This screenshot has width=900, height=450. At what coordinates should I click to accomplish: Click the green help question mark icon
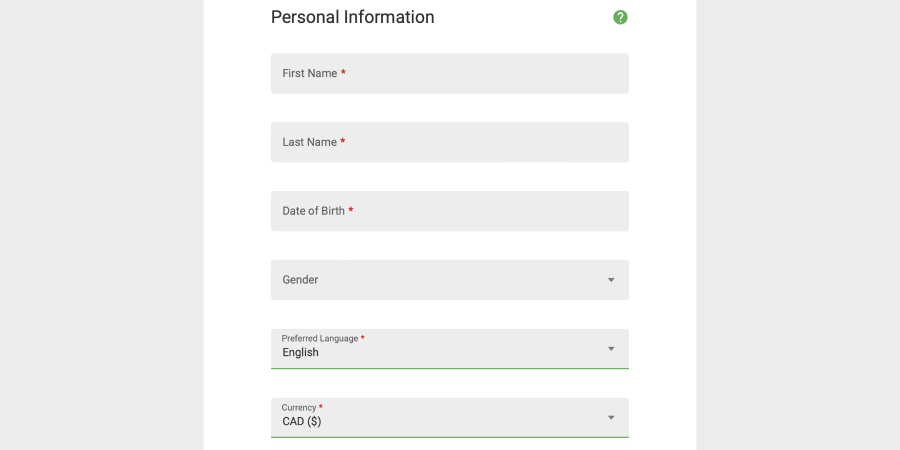pos(620,17)
